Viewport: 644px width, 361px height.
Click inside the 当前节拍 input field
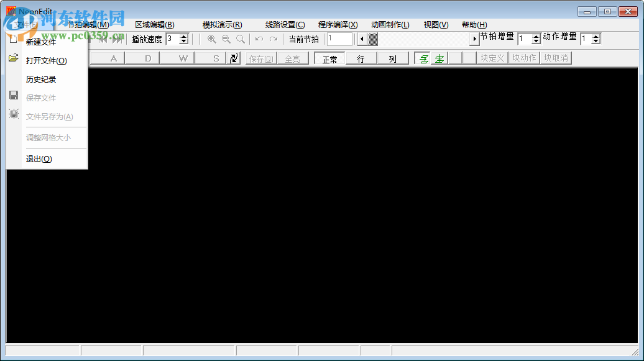pyautogui.click(x=339, y=39)
